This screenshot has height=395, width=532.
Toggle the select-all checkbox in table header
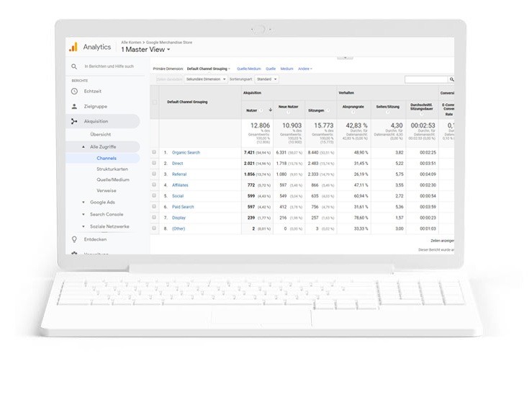click(154, 102)
